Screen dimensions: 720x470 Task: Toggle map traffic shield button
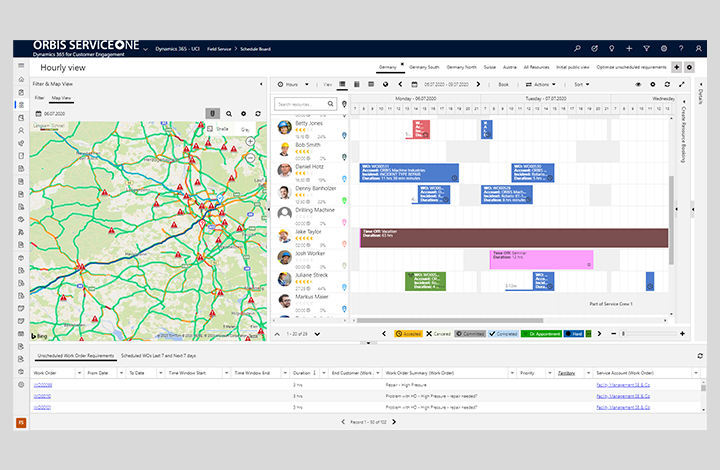coord(212,113)
